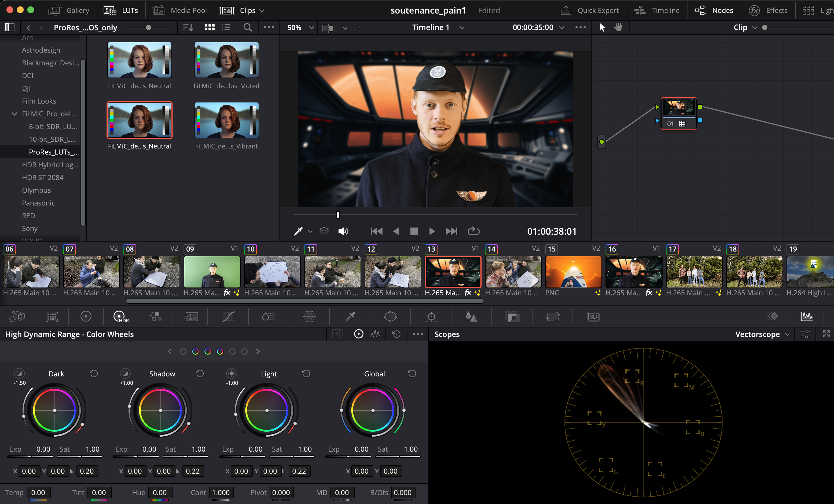Select the Color Warper palette icon
Image resolution: width=834 pixels, height=504 pixels.
[309, 317]
